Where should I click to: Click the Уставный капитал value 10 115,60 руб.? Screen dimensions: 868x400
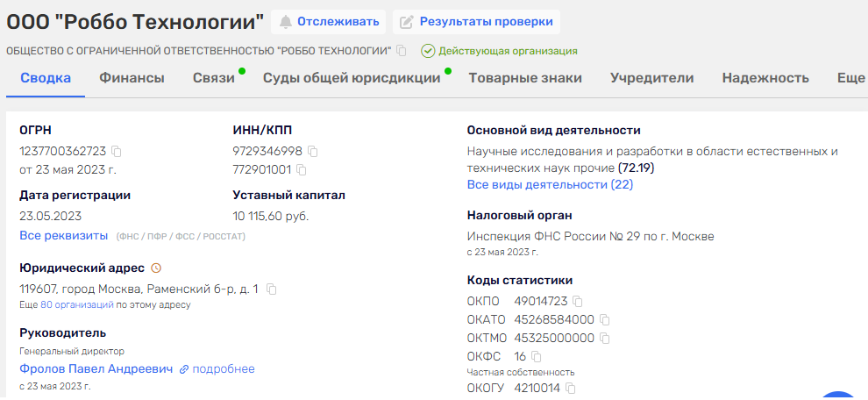pos(271,216)
